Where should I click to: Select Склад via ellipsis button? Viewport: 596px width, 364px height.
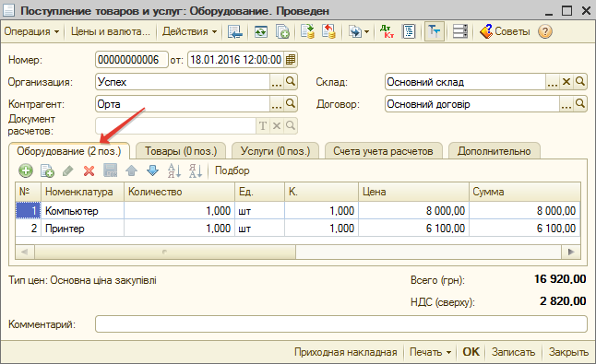pos(553,82)
